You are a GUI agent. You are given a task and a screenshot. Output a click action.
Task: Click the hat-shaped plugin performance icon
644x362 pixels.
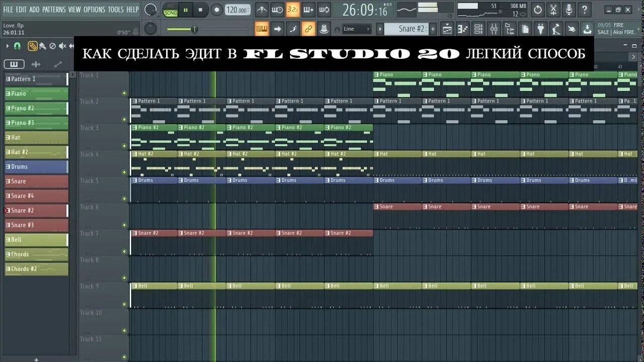click(x=324, y=29)
